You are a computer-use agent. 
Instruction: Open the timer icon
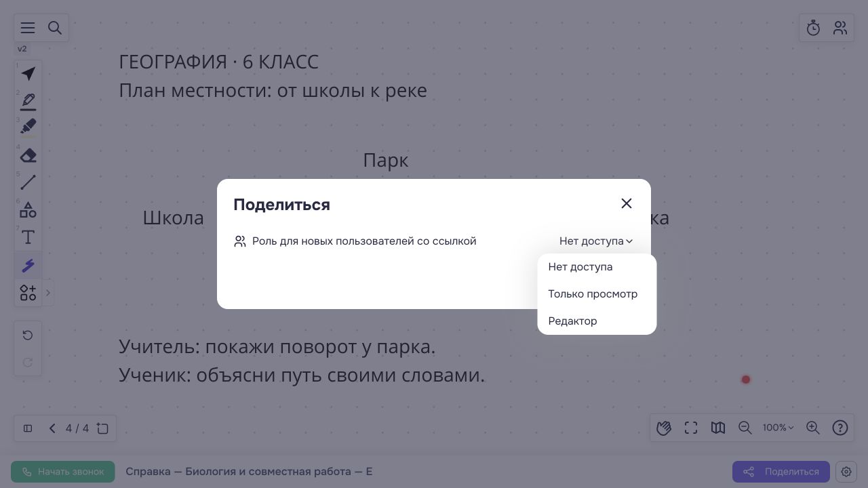tap(813, 28)
